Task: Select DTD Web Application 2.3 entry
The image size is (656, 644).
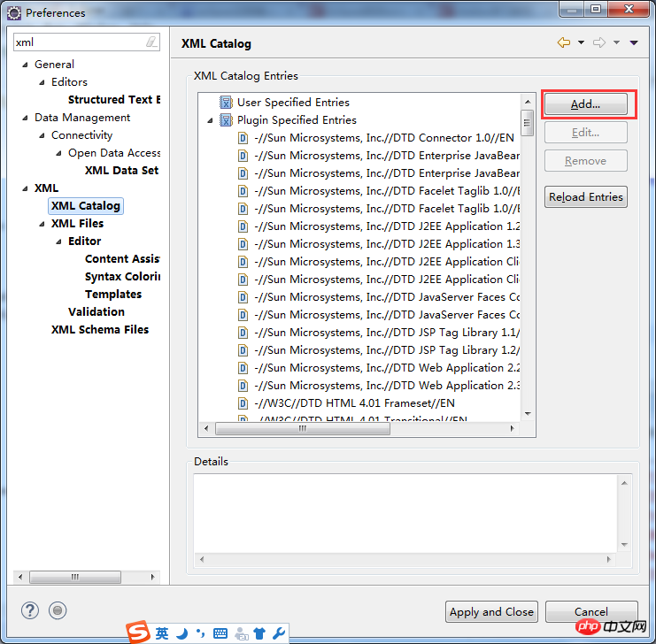Action: (387, 386)
